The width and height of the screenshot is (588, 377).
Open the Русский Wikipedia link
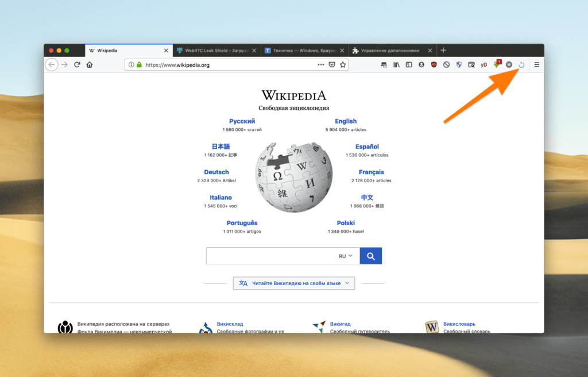(242, 121)
